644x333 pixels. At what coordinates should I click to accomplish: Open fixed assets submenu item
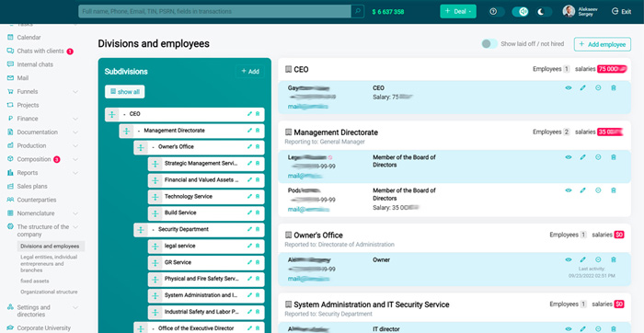(x=35, y=281)
